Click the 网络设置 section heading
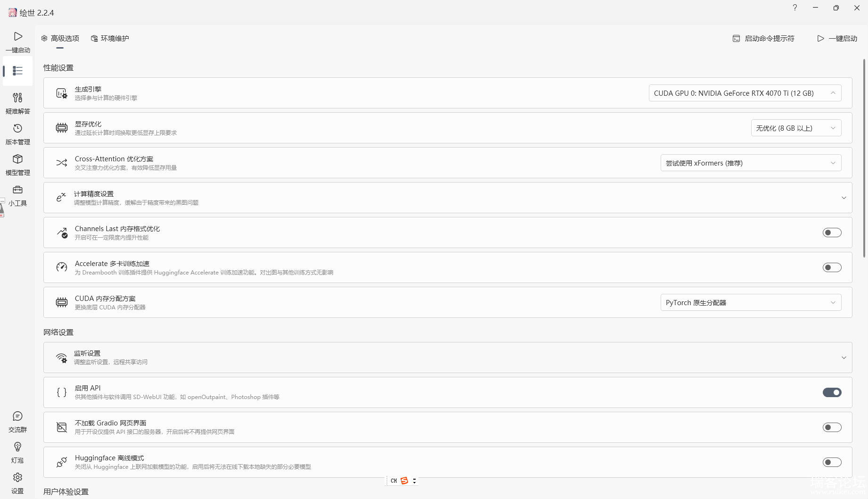Screen dimensions: 868x499 click(58, 333)
